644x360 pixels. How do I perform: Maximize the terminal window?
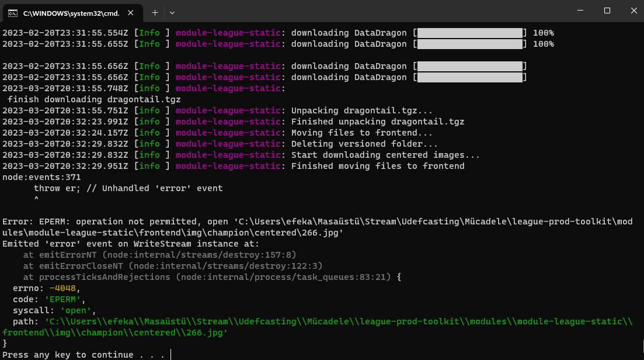tap(605, 11)
